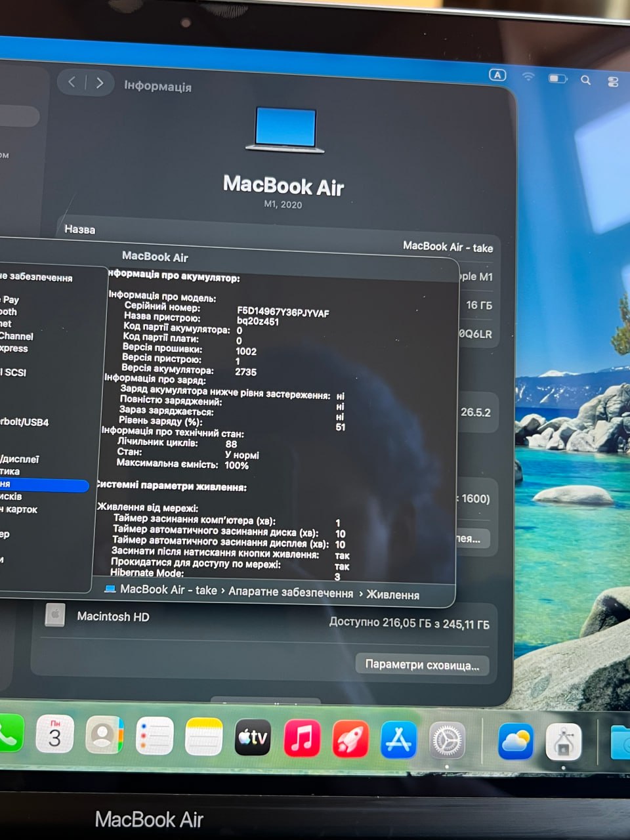Select the Bluetooth sidebar item
Screen dimensions: 630x840
9,312
